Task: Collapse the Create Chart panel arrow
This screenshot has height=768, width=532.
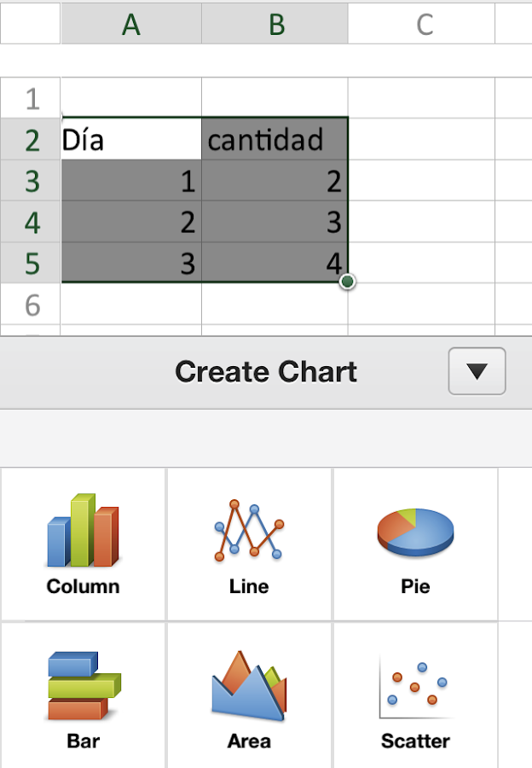Action: (477, 371)
